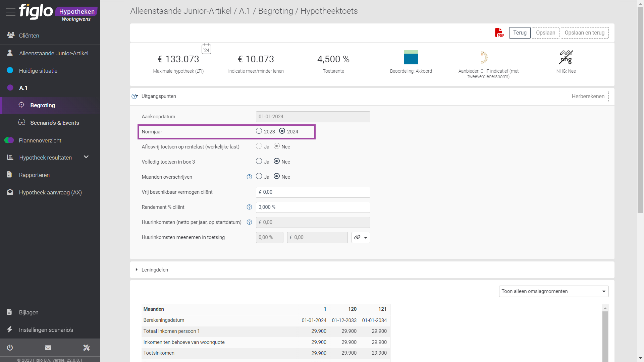Show help for Rendement % cliënt
This screenshot has height=362, width=644.
[x=249, y=207]
